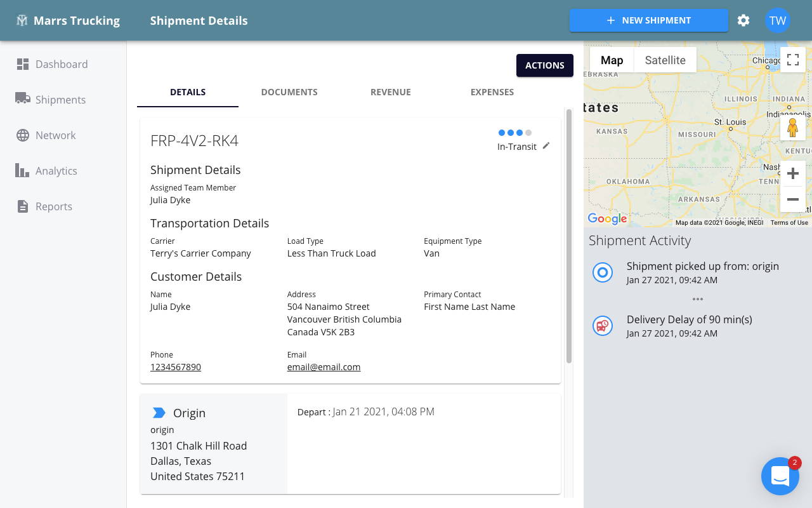Click the shipment status progress dots
The height and width of the screenshot is (508, 812).
click(x=514, y=133)
